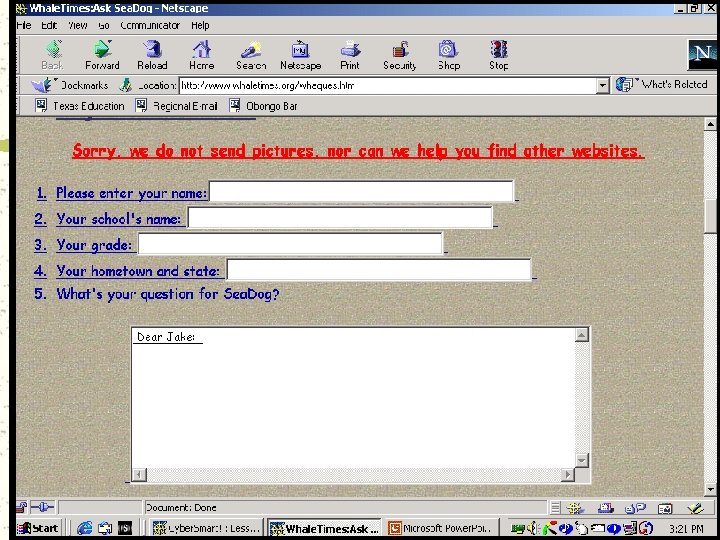Open Navigator from the component bar
Viewport: 720px width, 540px height.
pyautogui.click(x=574, y=508)
